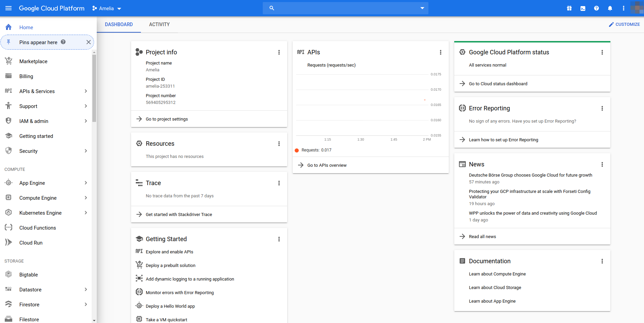Click the search products and resources field
644x323 pixels.
point(345,8)
